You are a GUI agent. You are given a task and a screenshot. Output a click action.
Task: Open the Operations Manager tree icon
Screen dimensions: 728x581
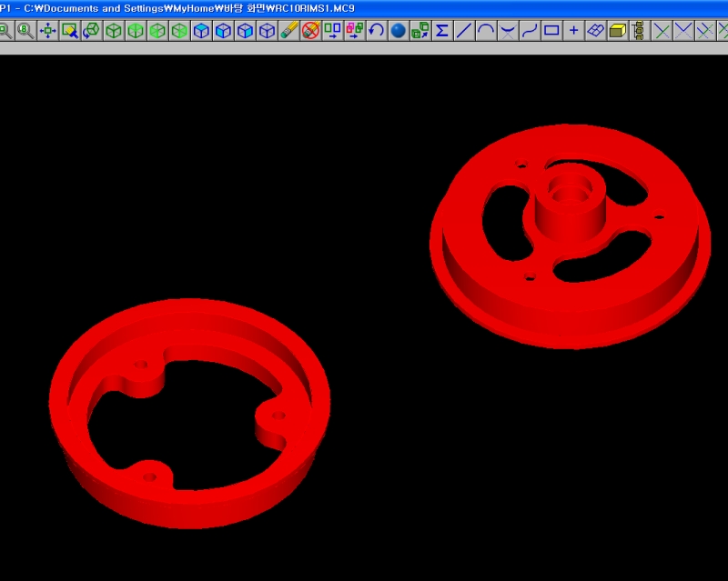click(x=639, y=31)
